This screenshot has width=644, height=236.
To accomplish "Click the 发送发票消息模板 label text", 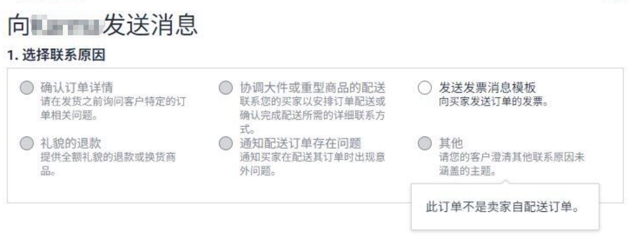I will pos(487,87).
